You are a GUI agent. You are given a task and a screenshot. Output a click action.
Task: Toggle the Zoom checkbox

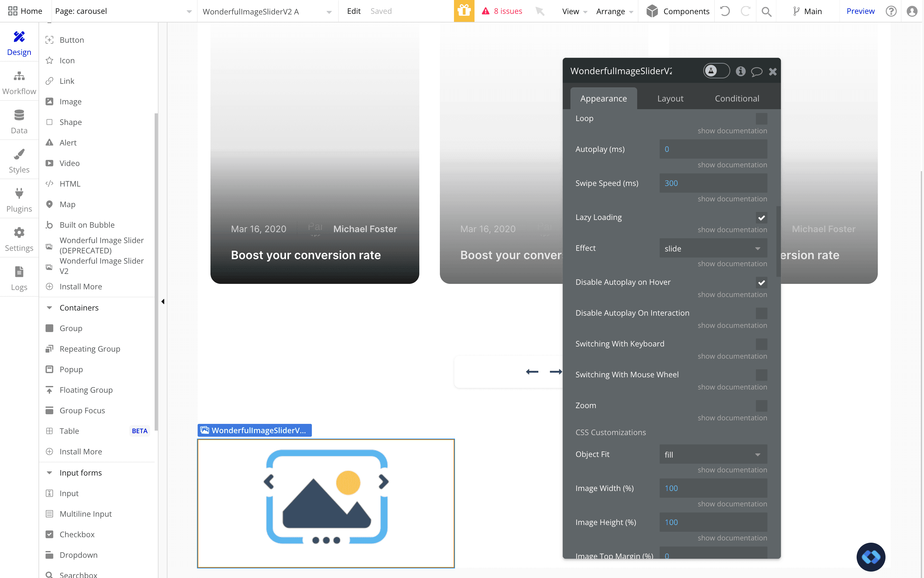[761, 406]
